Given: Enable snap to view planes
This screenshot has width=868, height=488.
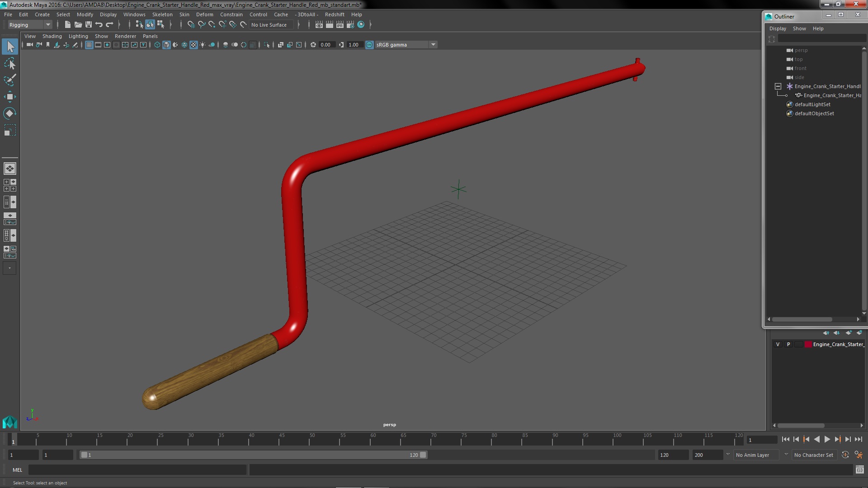Looking at the screenshot, I should pyautogui.click(x=233, y=25).
